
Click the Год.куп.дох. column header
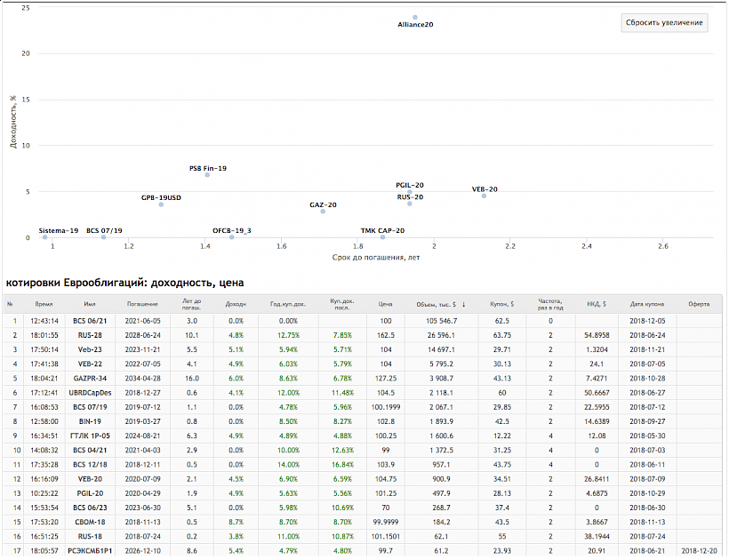[288, 304]
